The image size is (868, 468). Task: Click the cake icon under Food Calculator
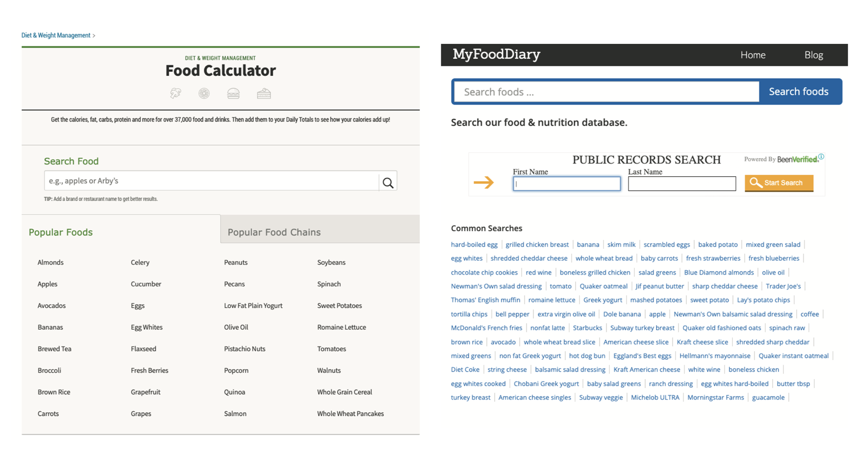(x=264, y=94)
